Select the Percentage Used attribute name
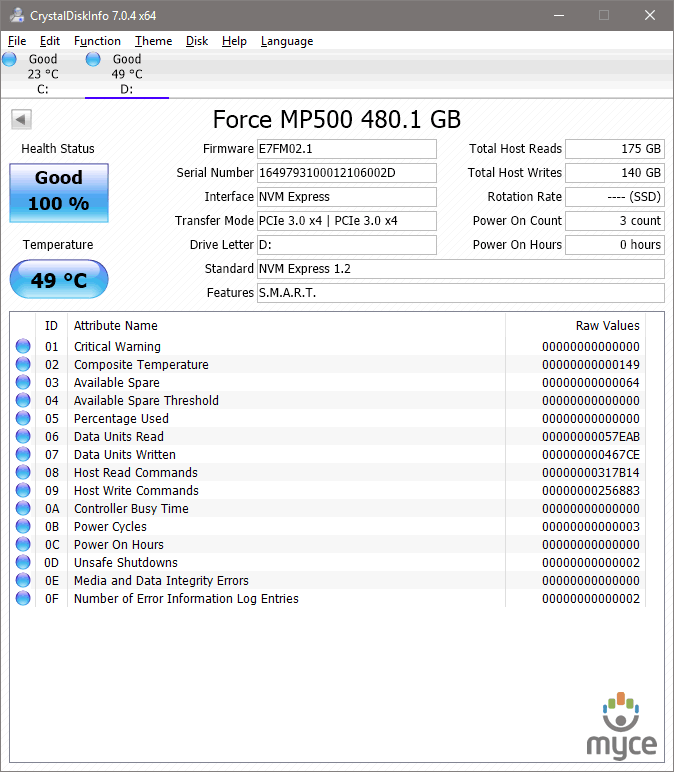The height and width of the screenshot is (772, 674). tap(121, 418)
